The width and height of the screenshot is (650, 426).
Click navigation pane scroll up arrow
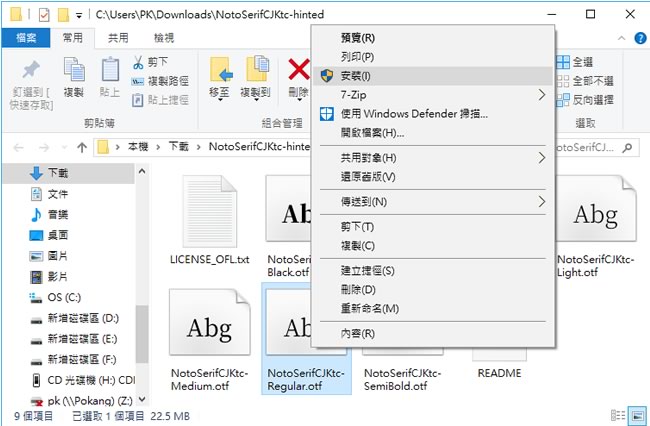142,171
